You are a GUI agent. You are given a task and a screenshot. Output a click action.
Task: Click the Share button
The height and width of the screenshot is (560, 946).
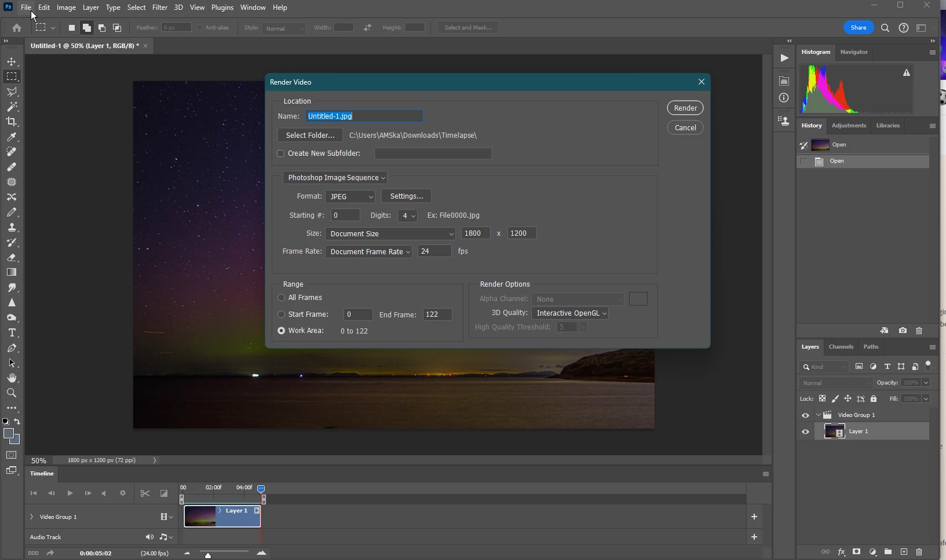tap(859, 28)
